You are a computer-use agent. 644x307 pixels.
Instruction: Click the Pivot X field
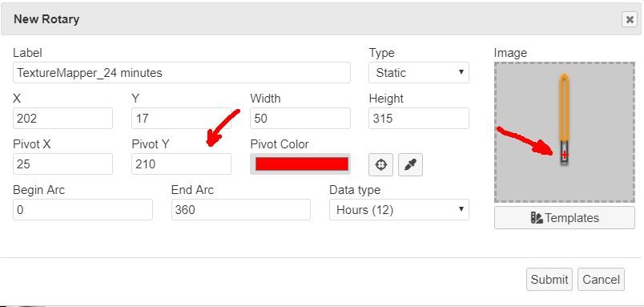[62, 164]
